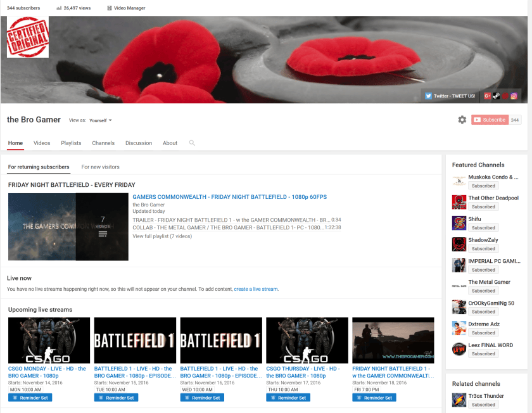The width and height of the screenshot is (532, 413).
Task: Switch to the About tab
Action: click(x=170, y=143)
